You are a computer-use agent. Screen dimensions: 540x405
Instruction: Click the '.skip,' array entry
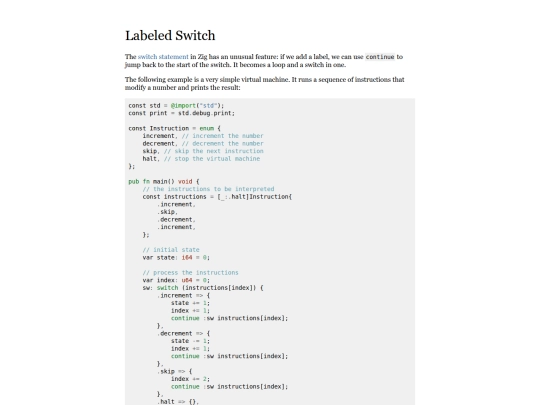pos(167,212)
